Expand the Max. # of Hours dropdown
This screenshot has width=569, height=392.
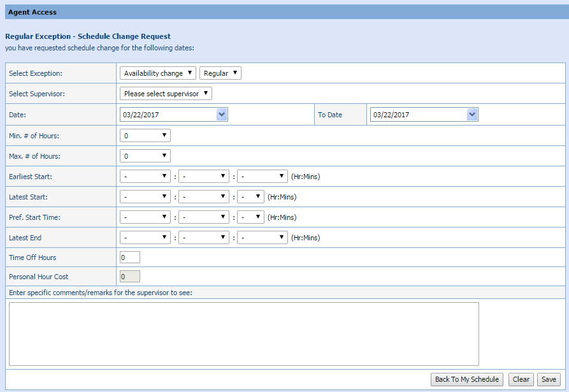[145, 156]
